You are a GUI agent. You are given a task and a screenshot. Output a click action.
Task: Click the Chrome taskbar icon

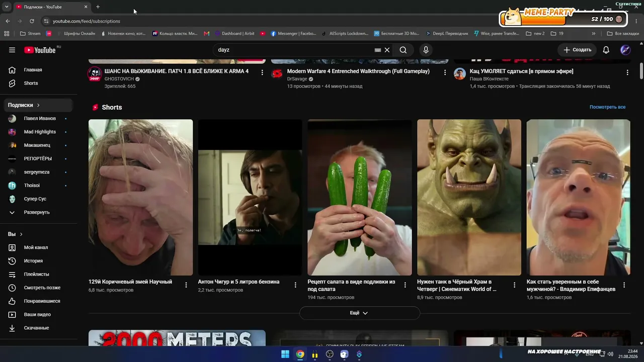300,354
